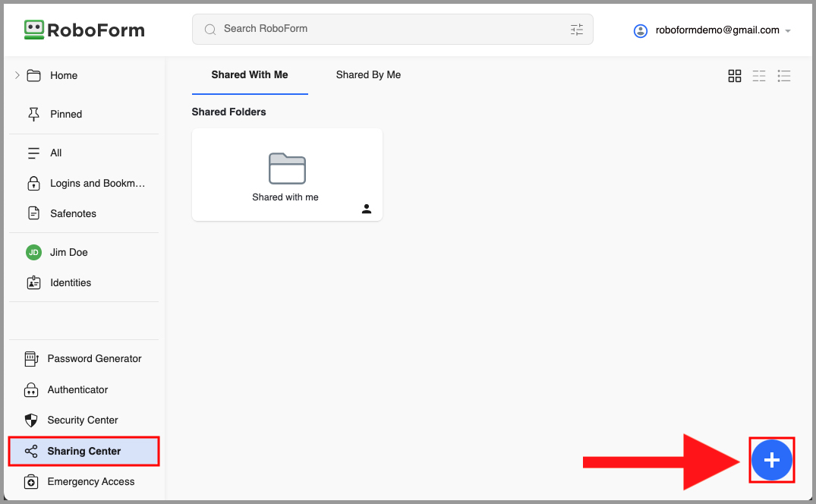Viewport: 816px width, 504px height.
Task: Switch to the Shared With Me tab
Action: coord(250,75)
